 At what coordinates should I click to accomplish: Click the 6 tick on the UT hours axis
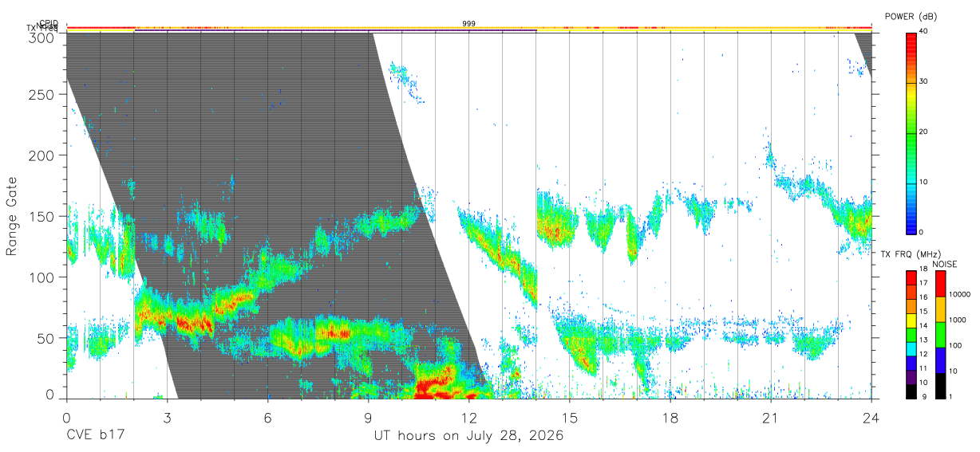coord(267,417)
